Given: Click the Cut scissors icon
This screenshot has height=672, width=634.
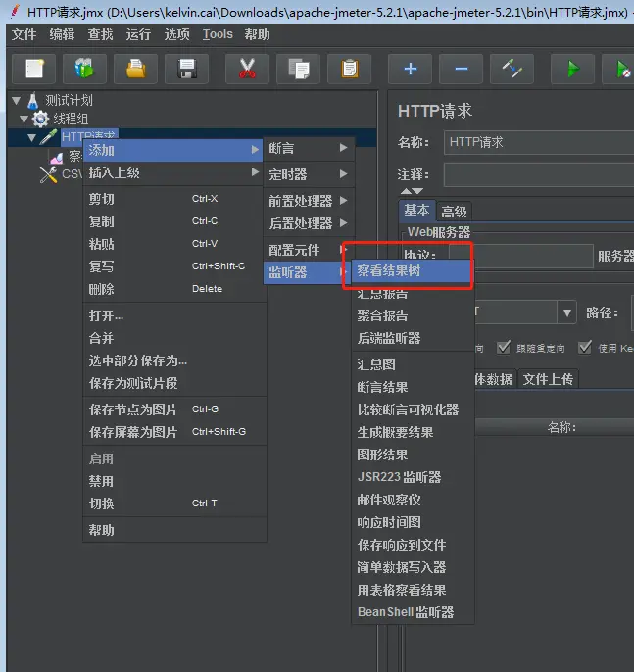Looking at the screenshot, I should [x=247, y=69].
